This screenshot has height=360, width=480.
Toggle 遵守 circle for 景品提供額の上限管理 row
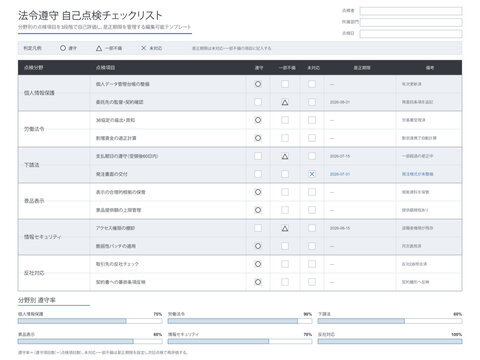coord(258,210)
